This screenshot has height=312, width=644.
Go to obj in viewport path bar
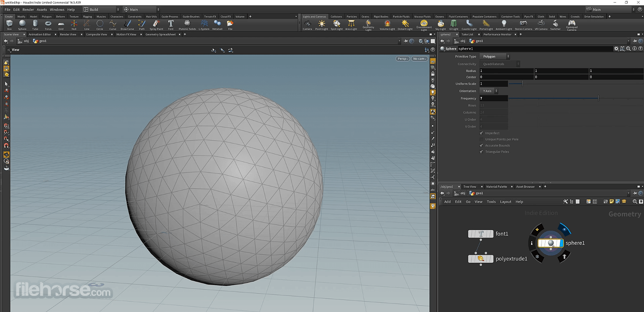pyautogui.click(x=24, y=41)
